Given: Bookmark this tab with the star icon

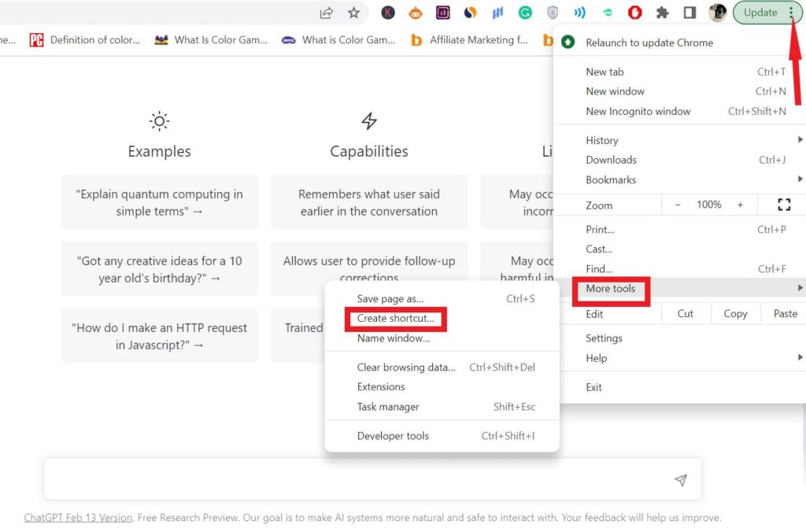Looking at the screenshot, I should (353, 13).
